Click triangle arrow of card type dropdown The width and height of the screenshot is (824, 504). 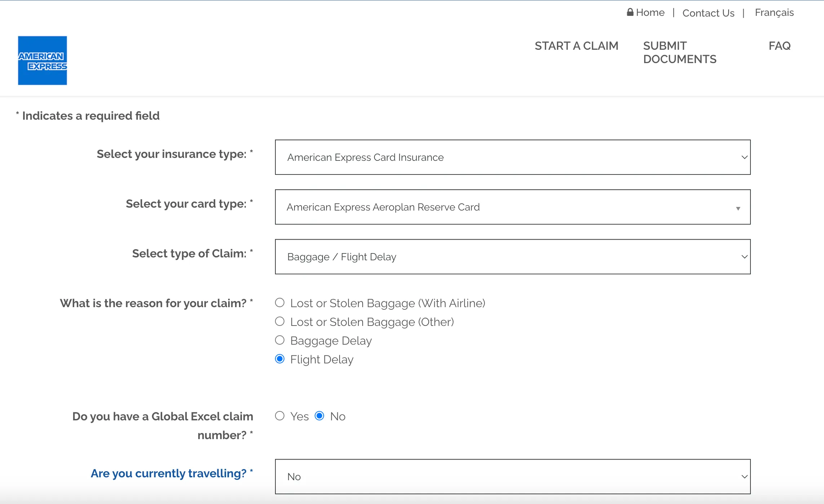pos(738,209)
